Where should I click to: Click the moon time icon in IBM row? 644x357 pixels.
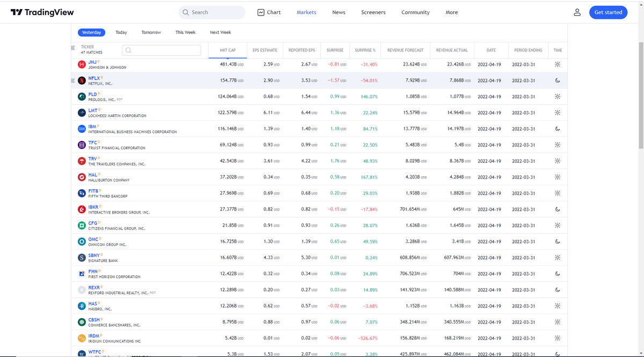(x=558, y=129)
